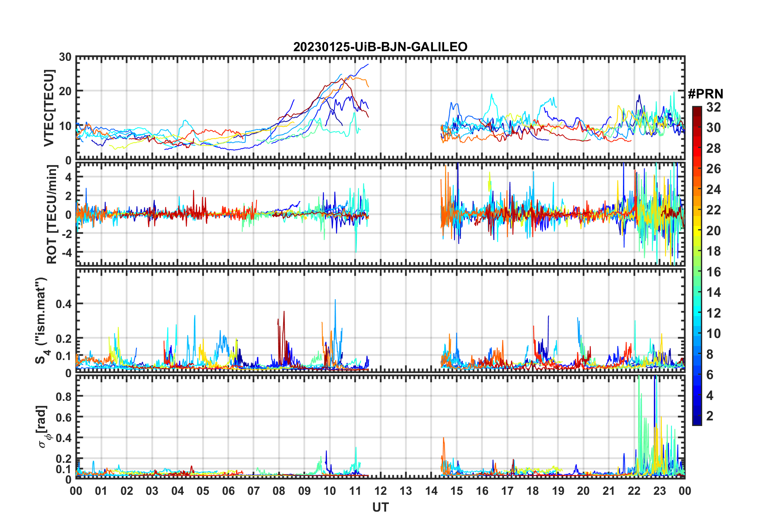Click x-axis hour tick label 07
This screenshot has height=532, width=761.
[x=254, y=491]
